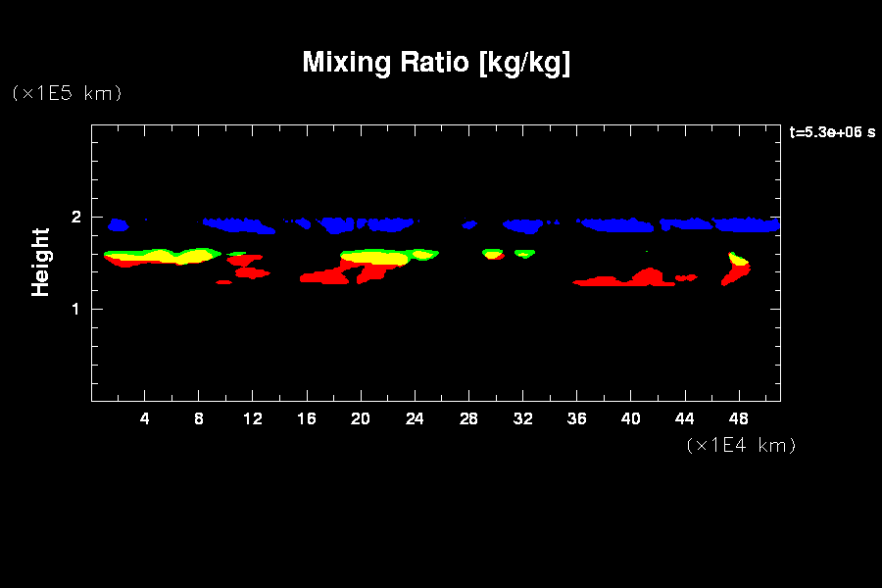Image resolution: width=882 pixels, height=588 pixels.
Task: Click the "(×1E4 km)" horizontal scale label
Action: 741,445
